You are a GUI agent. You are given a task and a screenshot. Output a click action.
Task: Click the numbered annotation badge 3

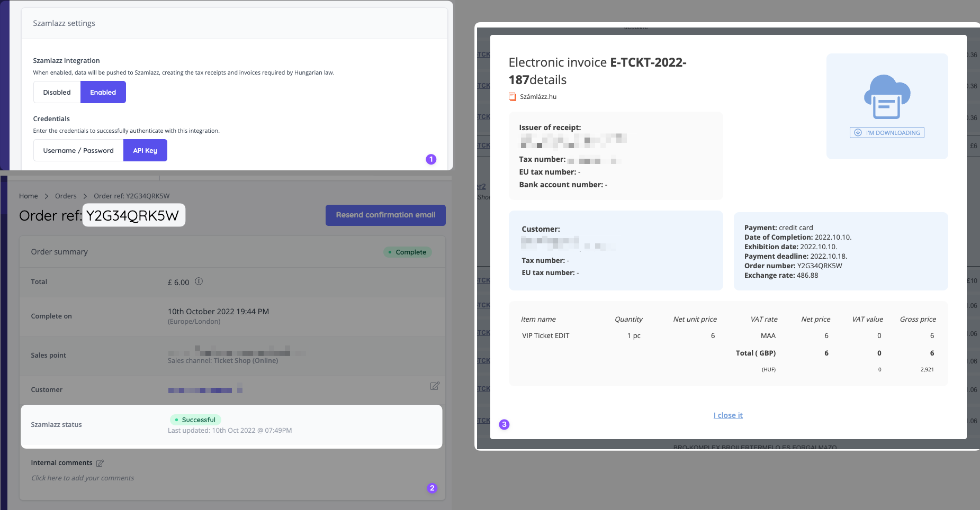tap(504, 424)
